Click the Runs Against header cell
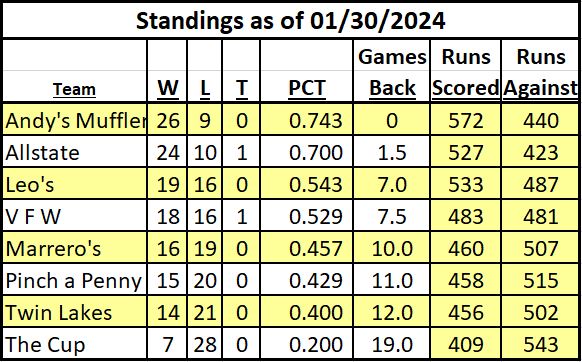 (540, 72)
